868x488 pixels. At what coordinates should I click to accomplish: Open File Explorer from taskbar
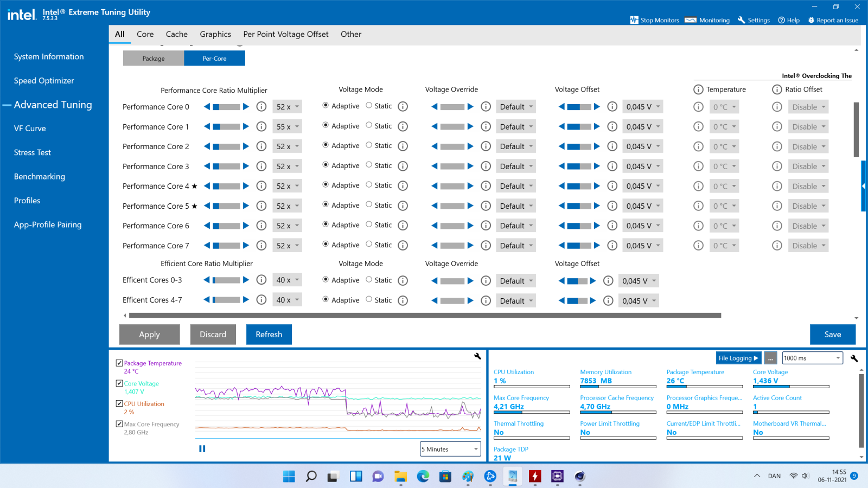pos(400,476)
